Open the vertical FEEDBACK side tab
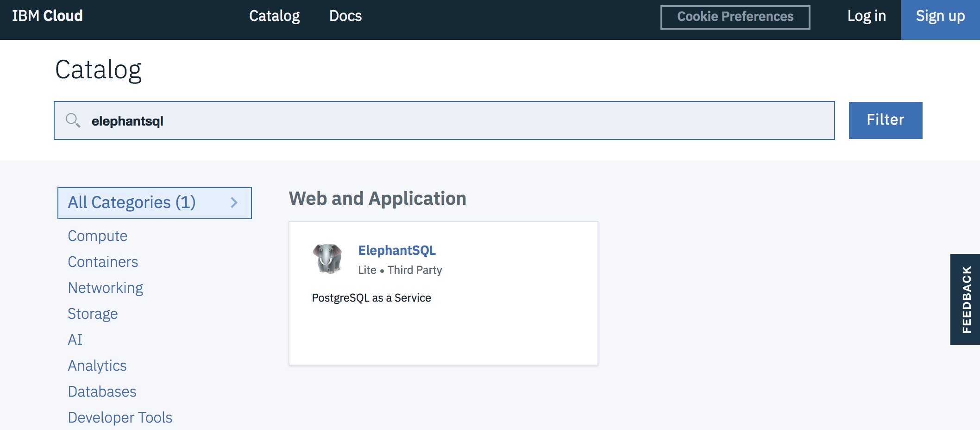Viewport: 980px width, 430px height. tap(965, 299)
